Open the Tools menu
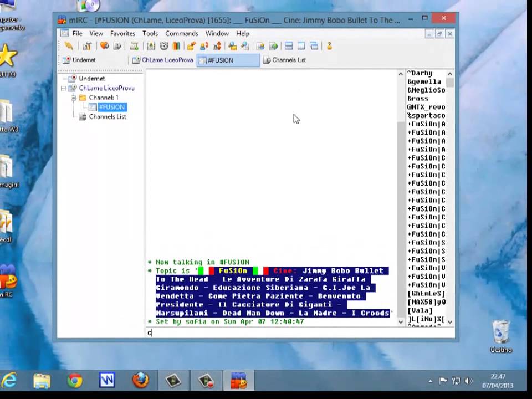 pyautogui.click(x=150, y=33)
